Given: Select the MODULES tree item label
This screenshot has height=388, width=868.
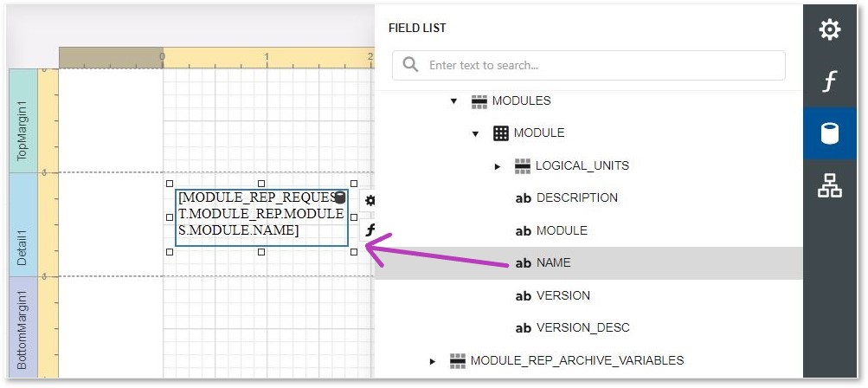Looking at the screenshot, I should coord(522,100).
